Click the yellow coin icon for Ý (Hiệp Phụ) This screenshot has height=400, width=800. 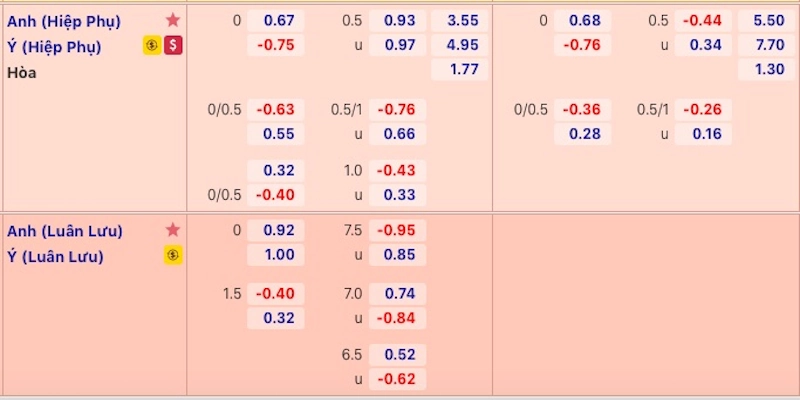click(x=152, y=45)
